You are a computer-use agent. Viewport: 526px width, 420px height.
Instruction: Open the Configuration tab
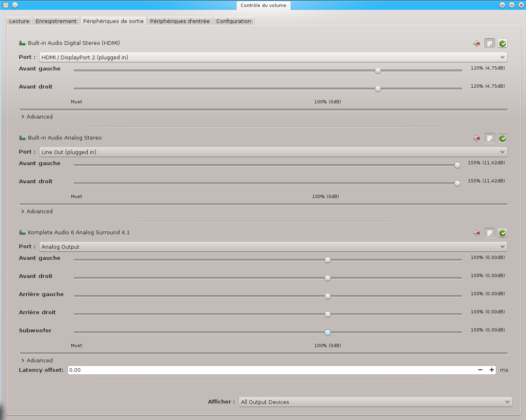pyautogui.click(x=234, y=21)
